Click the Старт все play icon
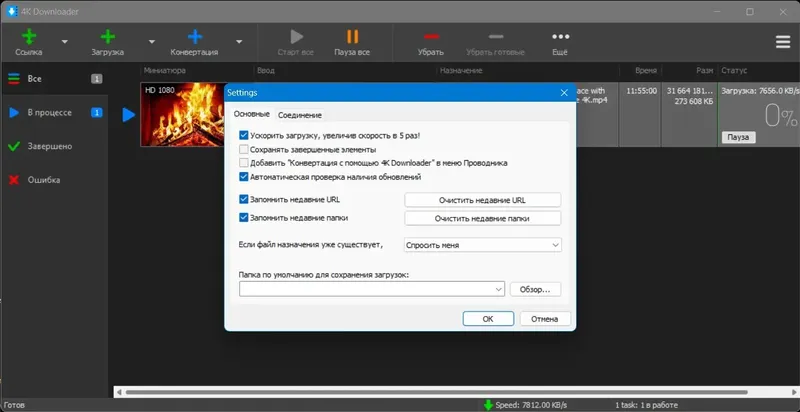The height and width of the screenshot is (412, 800). tap(296, 37)
